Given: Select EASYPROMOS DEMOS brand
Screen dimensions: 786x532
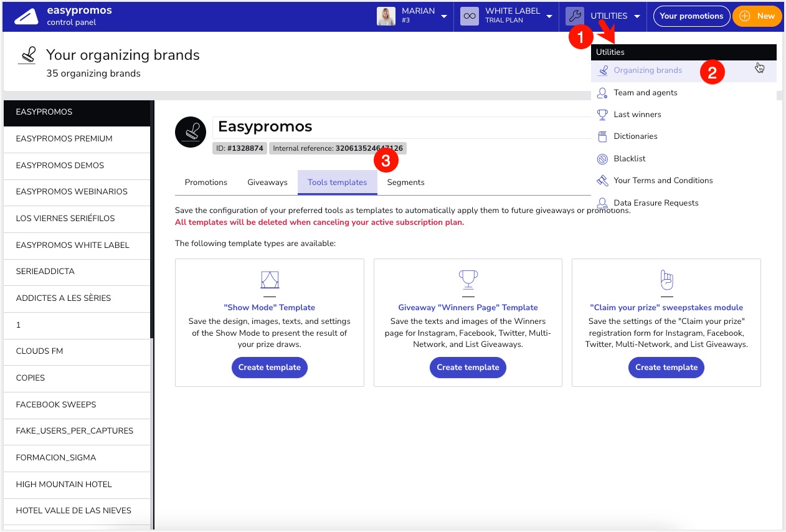Looking at the screenshot, I should [77, 166].
